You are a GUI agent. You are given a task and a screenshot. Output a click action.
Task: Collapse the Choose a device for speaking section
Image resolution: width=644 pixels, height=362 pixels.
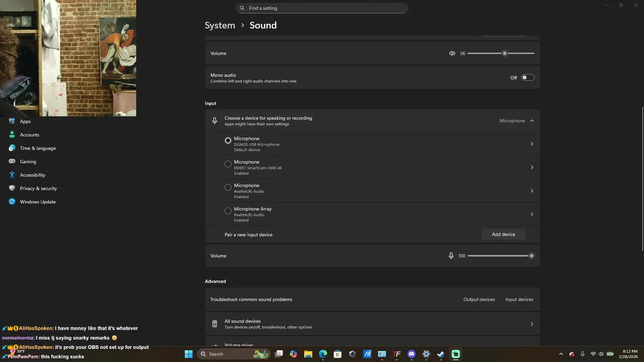click(532, 121)
